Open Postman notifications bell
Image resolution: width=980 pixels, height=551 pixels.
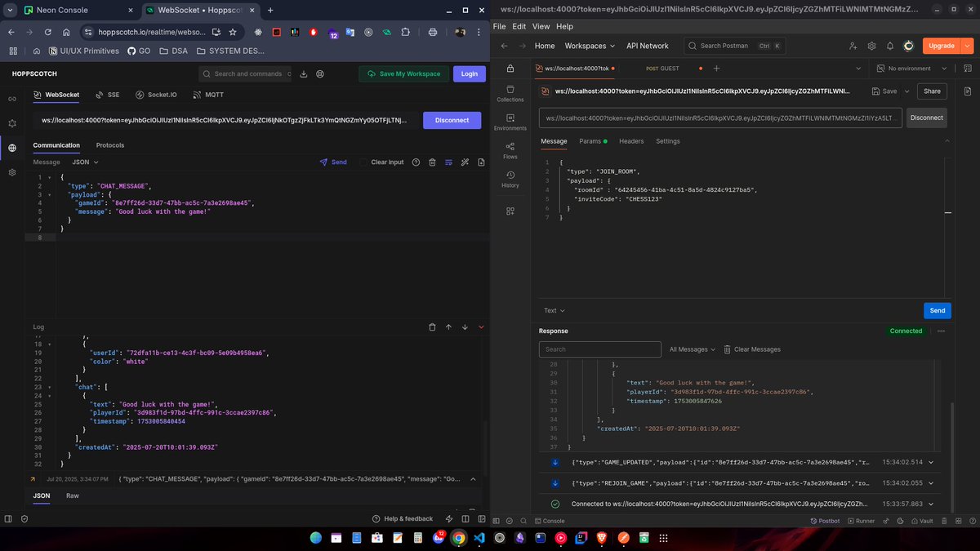[x=890, y=46]
